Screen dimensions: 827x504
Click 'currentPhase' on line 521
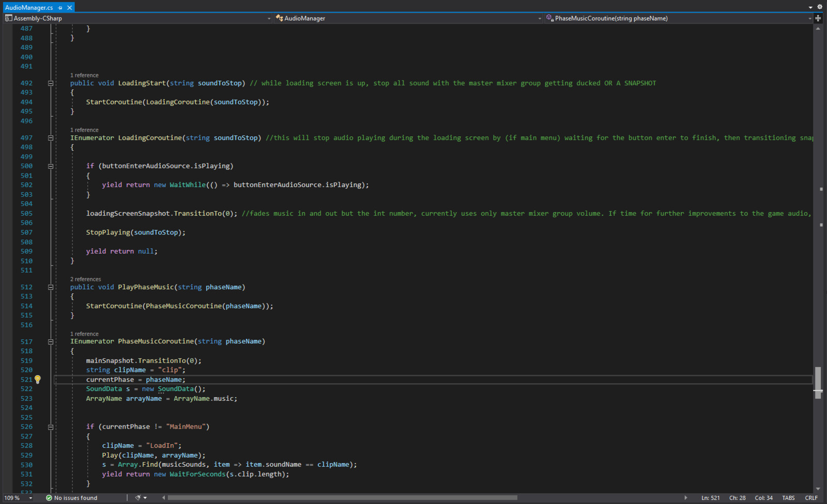coord(110,380)
